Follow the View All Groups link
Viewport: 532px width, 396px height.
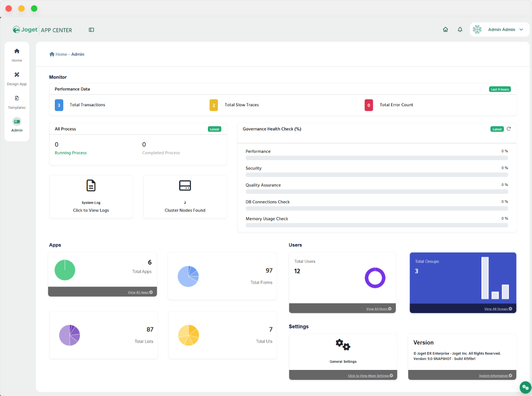point(498,309)
